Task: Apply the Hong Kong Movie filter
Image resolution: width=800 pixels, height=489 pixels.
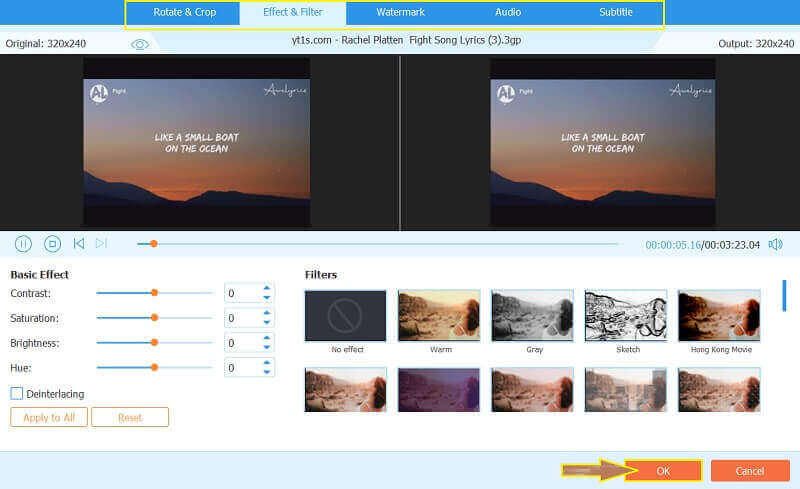Action: (x=719, y=315)
